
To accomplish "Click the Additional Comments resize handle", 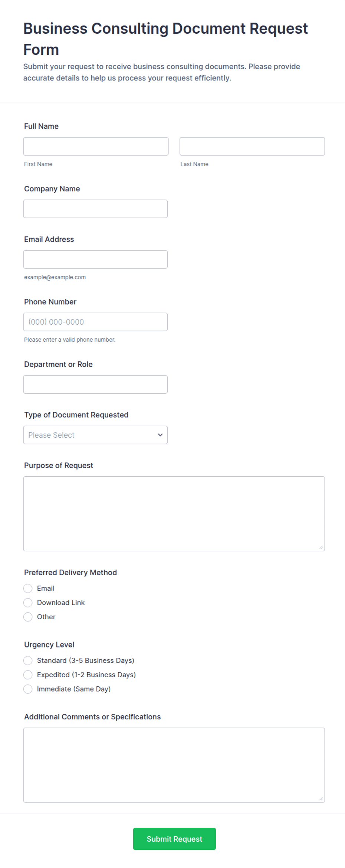I will [321, 799].
